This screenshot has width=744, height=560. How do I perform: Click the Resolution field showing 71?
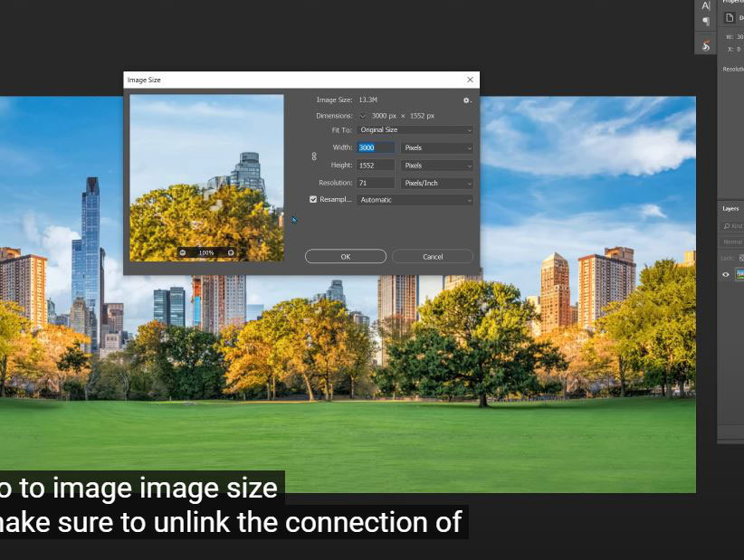tap(376, 183)
